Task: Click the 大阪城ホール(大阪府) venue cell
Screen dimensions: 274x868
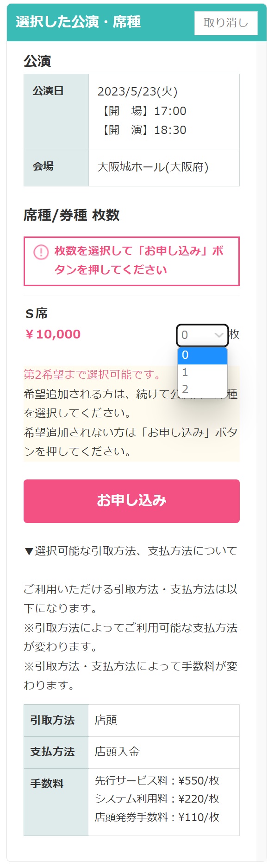Action: 164,167
